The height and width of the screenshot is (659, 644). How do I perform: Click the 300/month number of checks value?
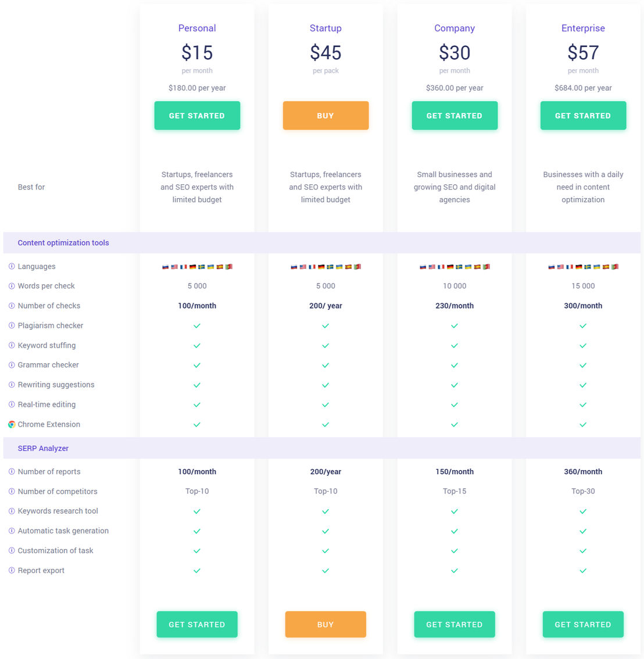click(x=583, y=306)
